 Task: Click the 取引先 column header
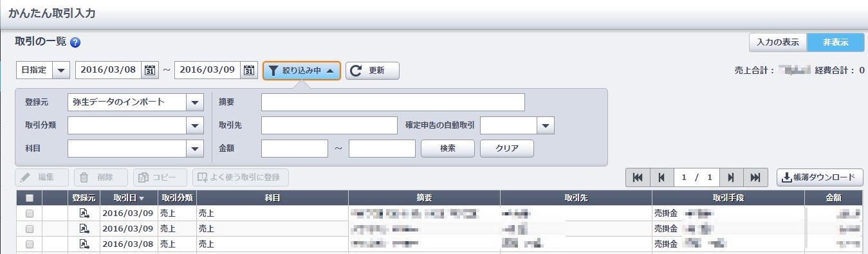(576, 198)
